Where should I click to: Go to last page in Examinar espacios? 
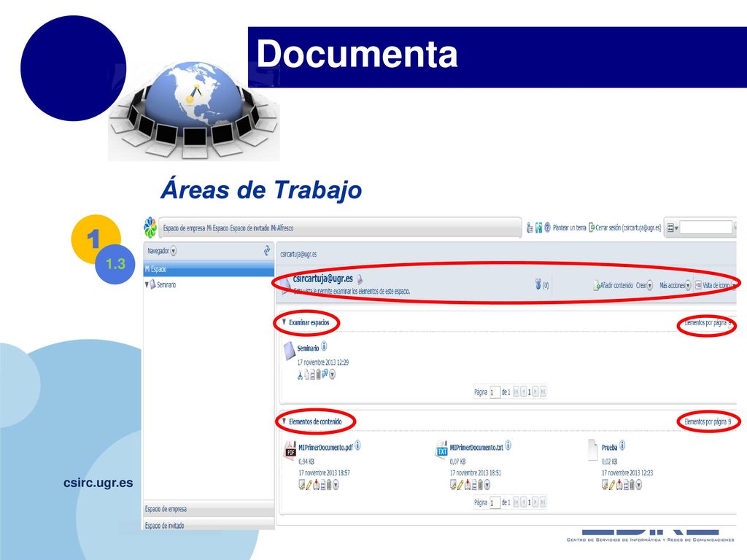point(543,392)
